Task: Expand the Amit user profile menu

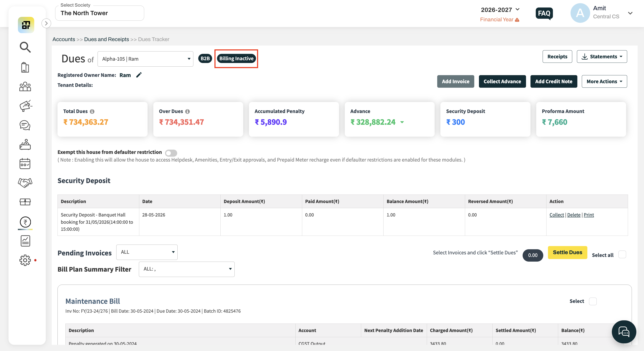Action: click(x=630, y=13)
